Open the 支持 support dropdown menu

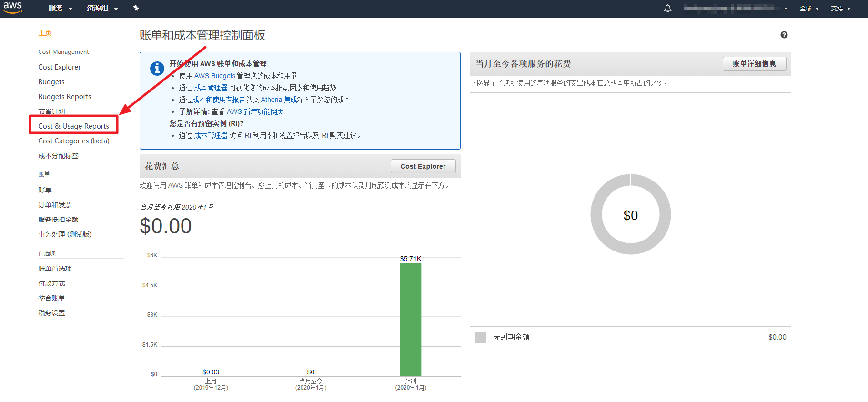click(x=840, y=9)
